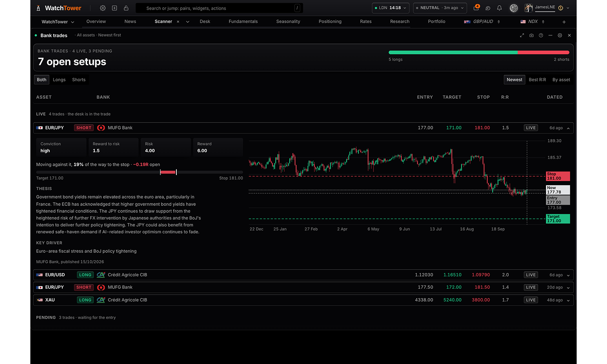The width and height of the screenshot is (607, 364).
Task: Open the JamesLNE account menu
Action: pos(547,8)
